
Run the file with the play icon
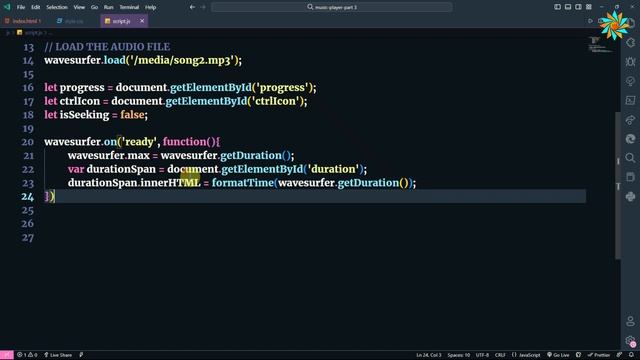590,21
